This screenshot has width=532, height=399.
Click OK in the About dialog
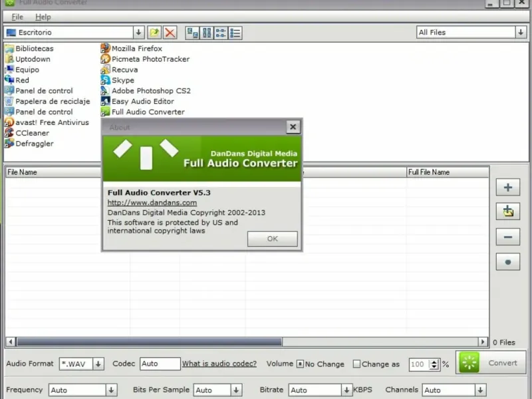[273, 239]
